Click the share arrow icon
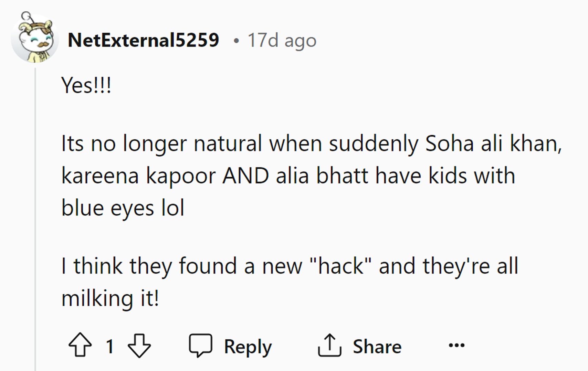 329,345
